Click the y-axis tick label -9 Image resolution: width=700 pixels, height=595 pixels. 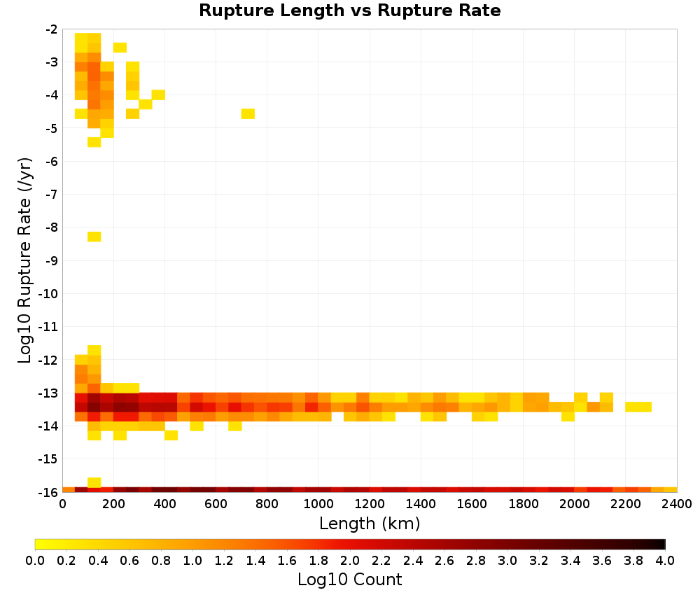point(51,260)
